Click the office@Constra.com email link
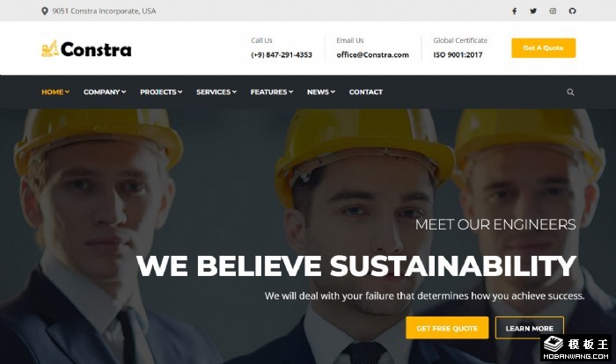Image resolution: width=616 pixels, height=364 pixels. [x=372, y=55]
